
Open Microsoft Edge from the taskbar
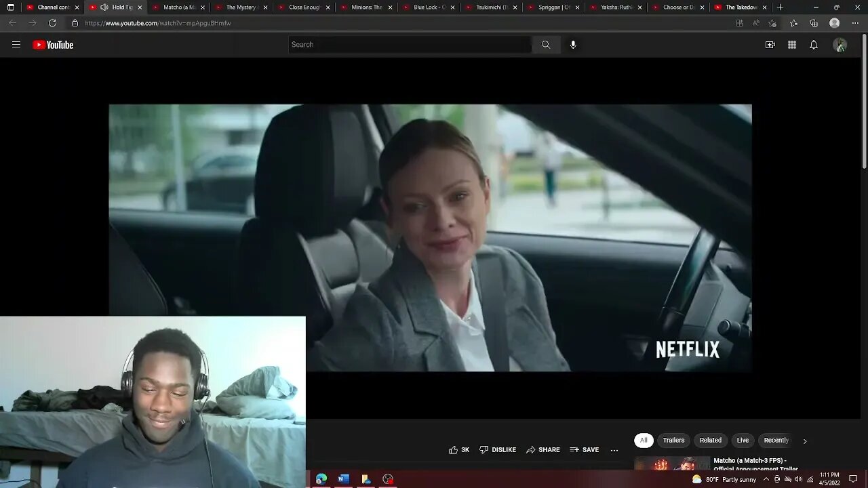[x=321, y=479]
